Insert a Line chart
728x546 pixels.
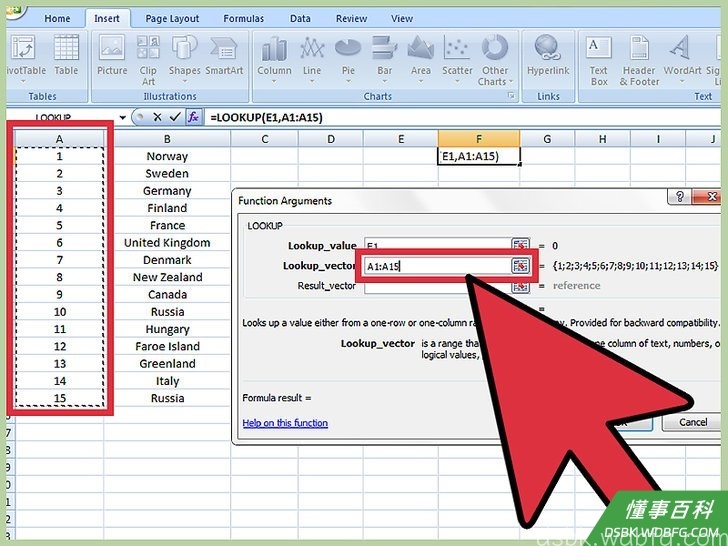pos(312,58)
